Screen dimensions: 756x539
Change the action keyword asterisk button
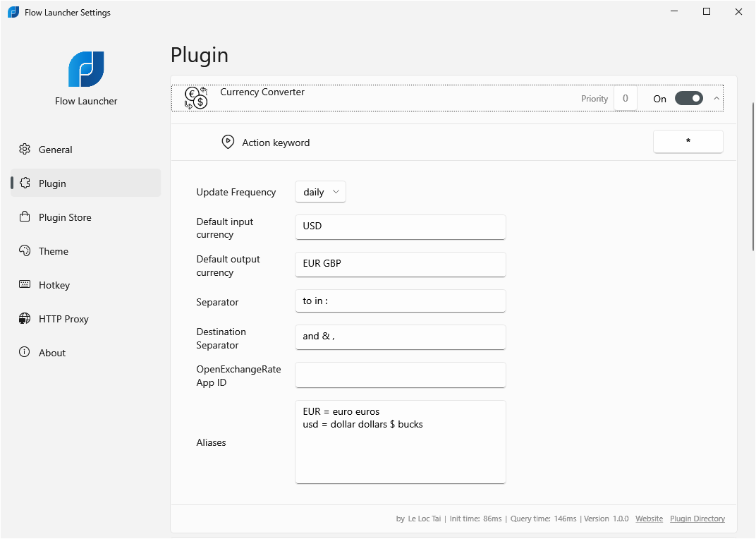tap(688, 141)
